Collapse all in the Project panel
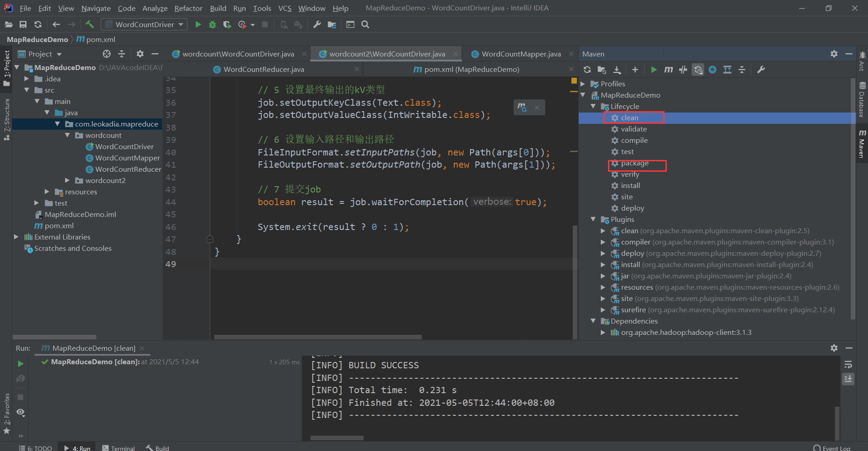This screenshot has width=868, height=451. [x=122, y=54]
